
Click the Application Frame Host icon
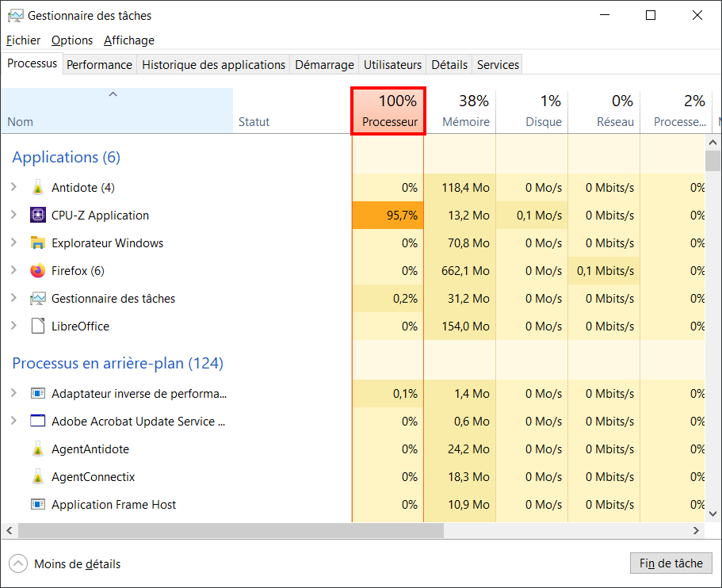pyautogui.click(x=38, y=504)
